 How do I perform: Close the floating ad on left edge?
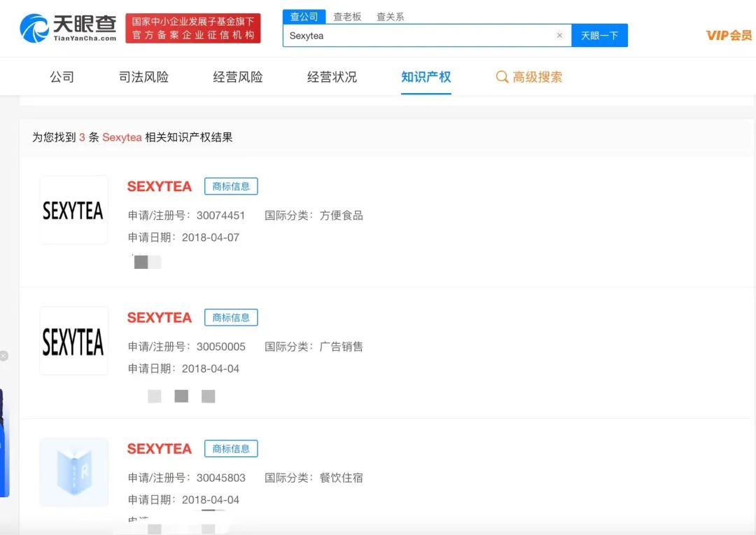coord(3,356)
